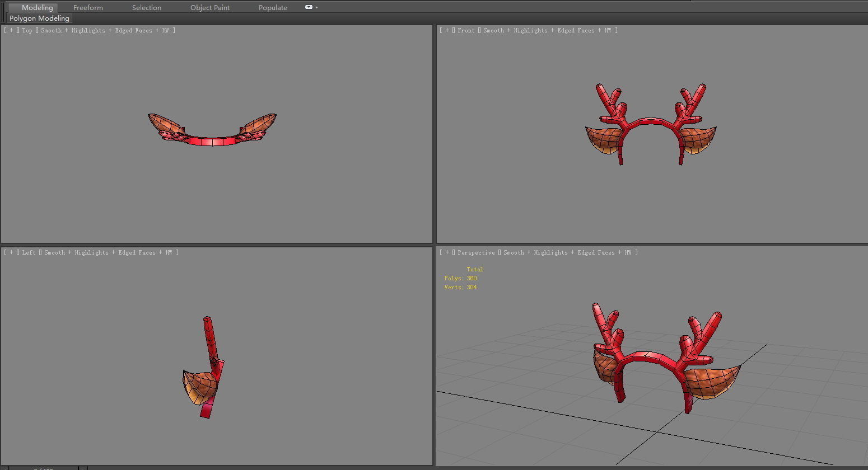Click the Verts: 304 statistic

(461, 288)
